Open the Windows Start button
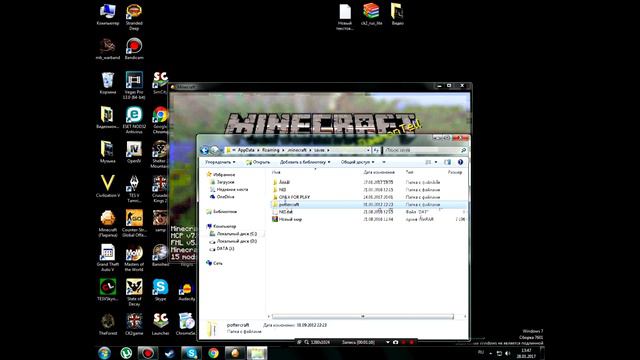 [x=104, y=353]
